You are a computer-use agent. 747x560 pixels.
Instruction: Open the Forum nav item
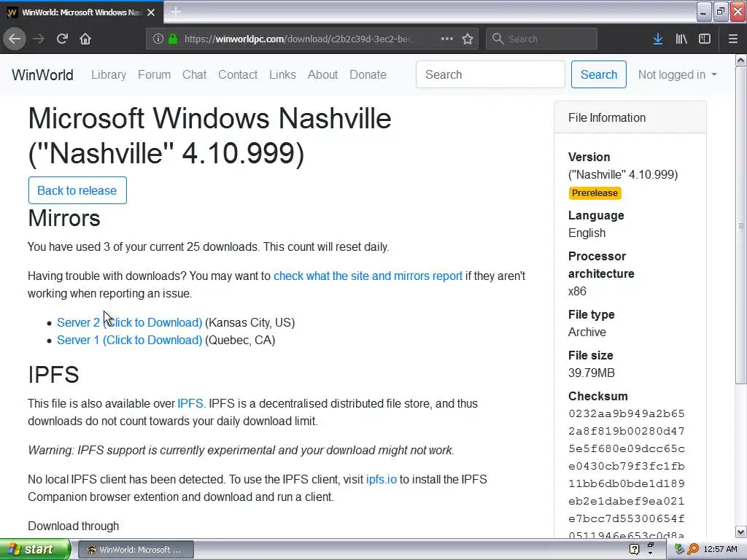pos(155,75)
